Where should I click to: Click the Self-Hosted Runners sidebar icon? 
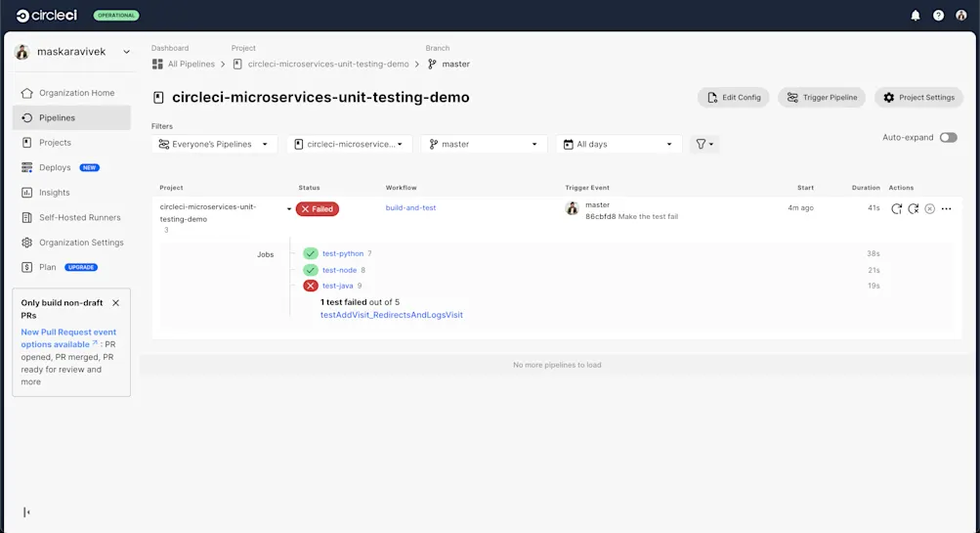click(x=27, y=218)
